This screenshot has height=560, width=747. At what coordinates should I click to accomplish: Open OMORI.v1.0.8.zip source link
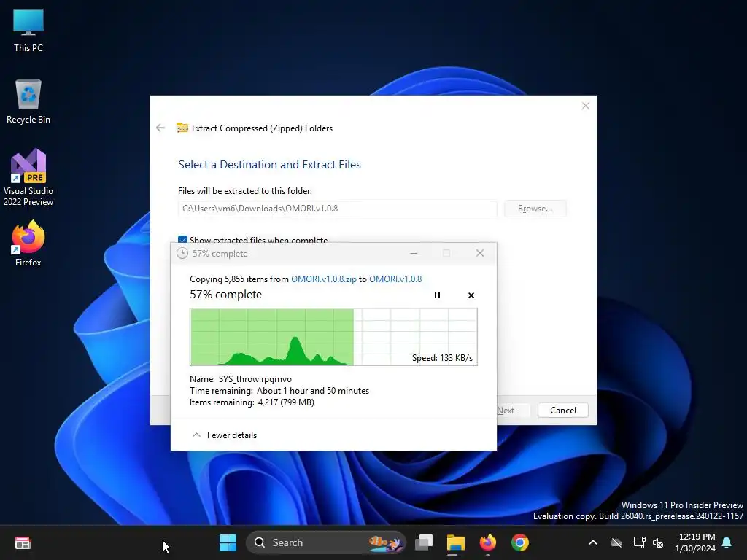(x=323, y=279)
